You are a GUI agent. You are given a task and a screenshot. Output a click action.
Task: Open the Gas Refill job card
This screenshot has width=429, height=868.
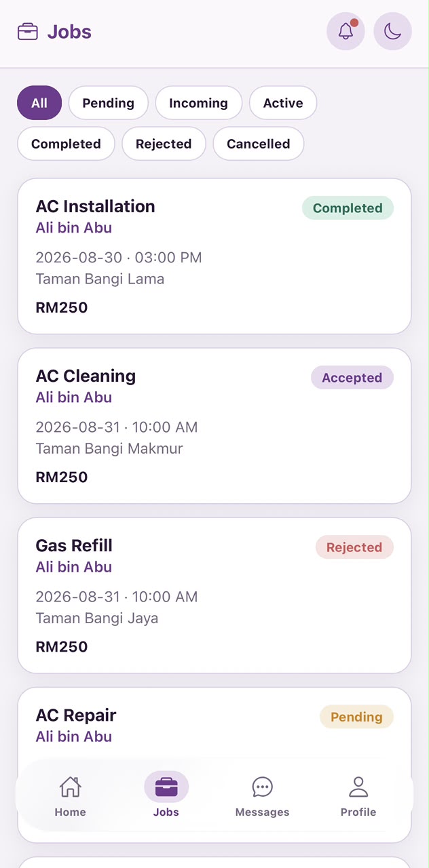tap(214, 595)
